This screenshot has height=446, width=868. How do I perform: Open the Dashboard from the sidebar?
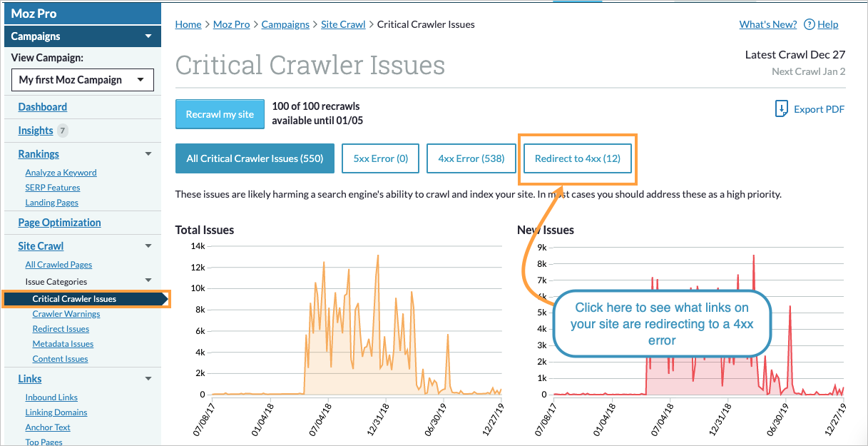point(42,106)
